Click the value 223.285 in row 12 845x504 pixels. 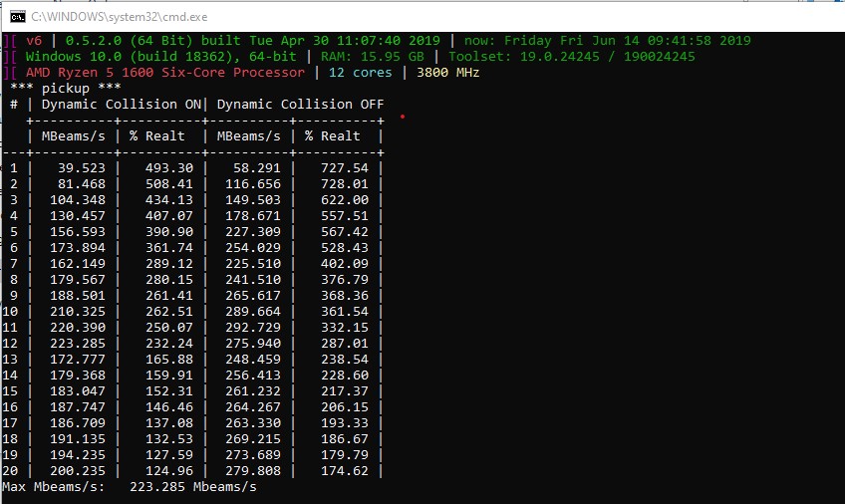(x=78, y=344)
